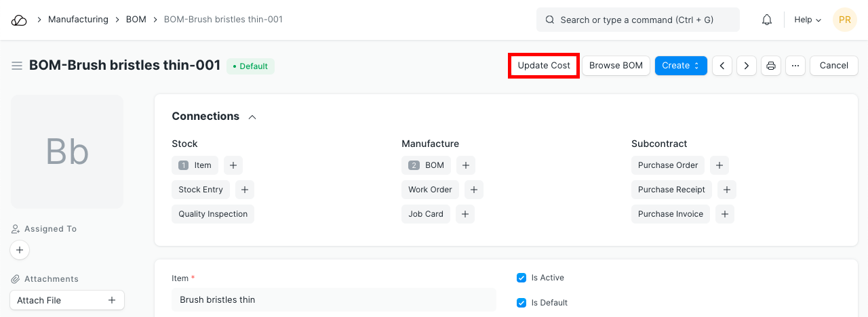Click the Update Cost button
Screen dimensions: 868x317
(544, 66)
